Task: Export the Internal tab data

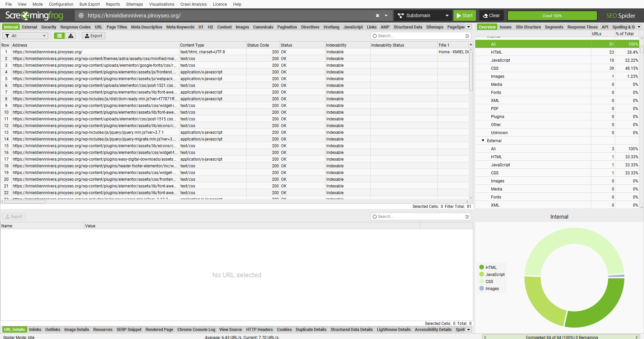Action: 94,36
